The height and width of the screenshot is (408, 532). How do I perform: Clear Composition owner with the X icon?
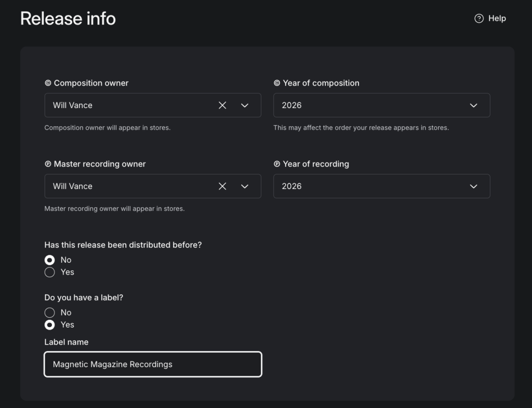222,105
